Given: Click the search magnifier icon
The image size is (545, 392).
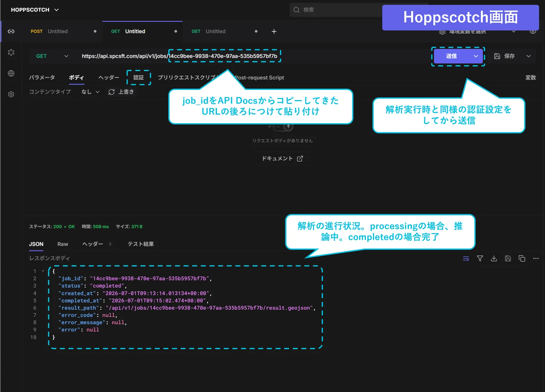Looking at the screenshot, I should 296,10.
